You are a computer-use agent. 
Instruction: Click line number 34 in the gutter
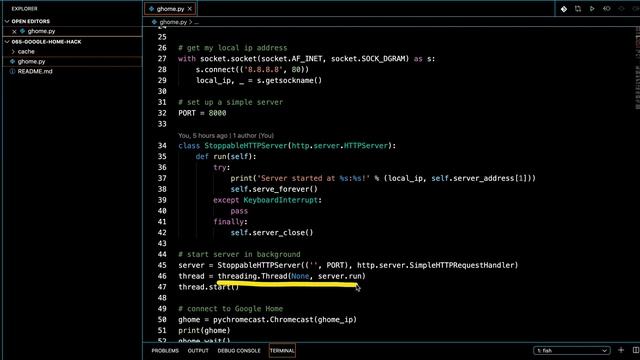point(162,146)
